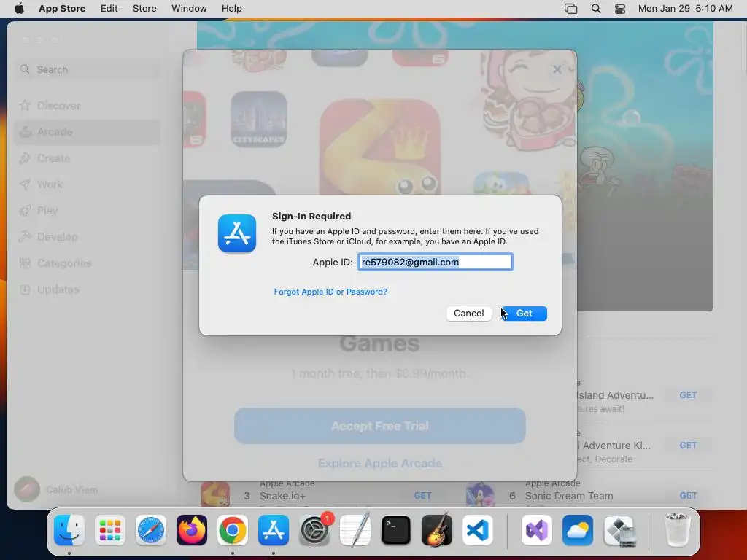
Task: Open the Help menu
Action: click(x=231, y=9)
